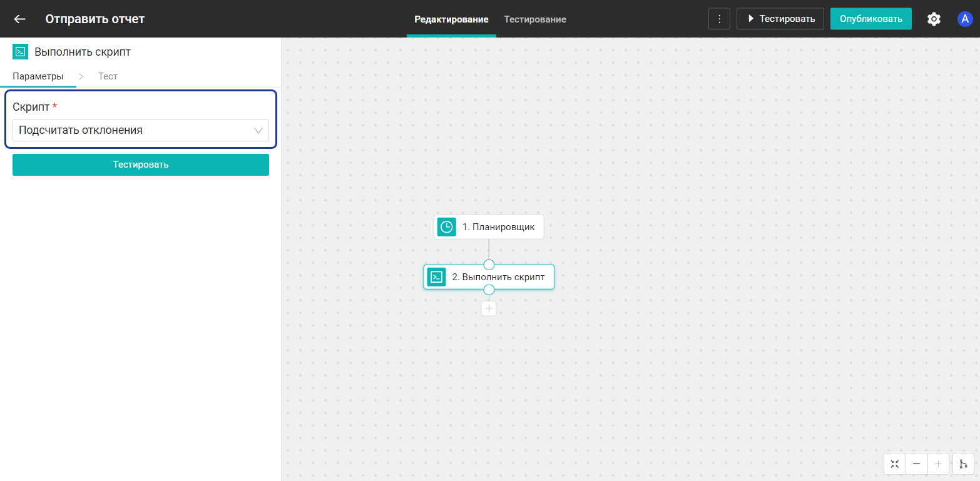Image resolution: width=980 pixels, height=481 pixels.
Task: Click the script terminal icon in panel header
Action: pos(20,52)
